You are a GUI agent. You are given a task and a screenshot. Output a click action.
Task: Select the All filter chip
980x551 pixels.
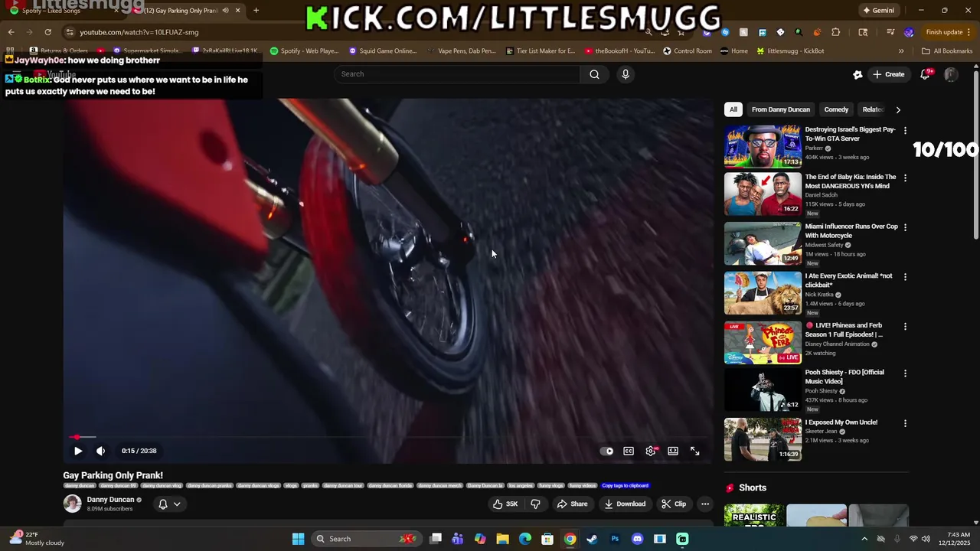(x=733, y=109)
